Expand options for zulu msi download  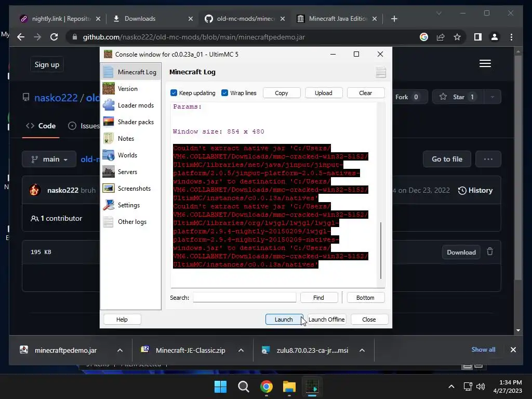coord(362,350)
